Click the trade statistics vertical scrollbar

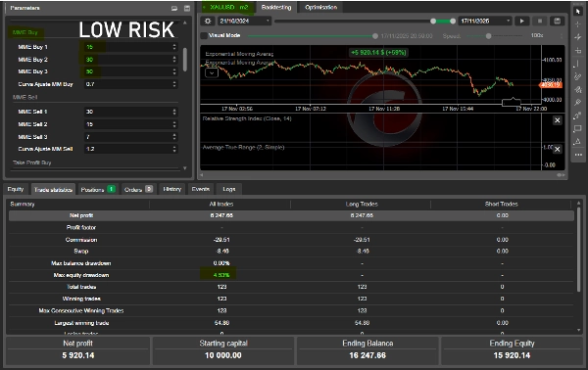[578, 249]
